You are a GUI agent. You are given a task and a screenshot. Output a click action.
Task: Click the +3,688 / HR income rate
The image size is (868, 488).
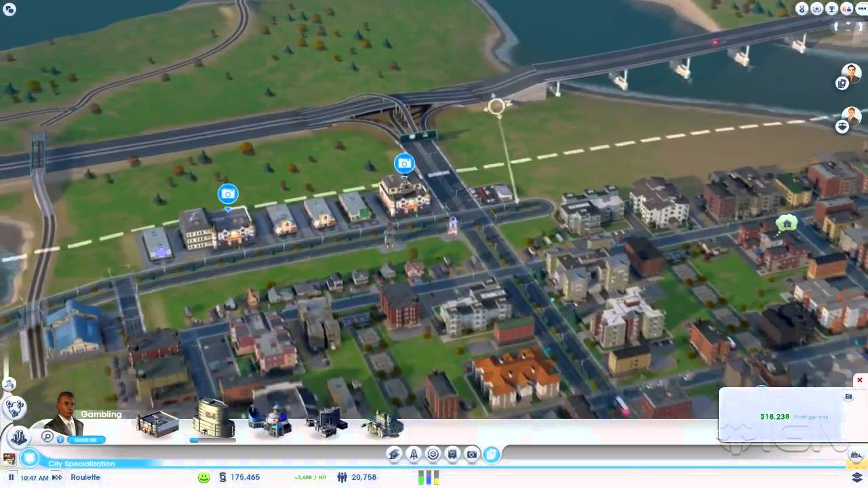(x=311, y=478)
